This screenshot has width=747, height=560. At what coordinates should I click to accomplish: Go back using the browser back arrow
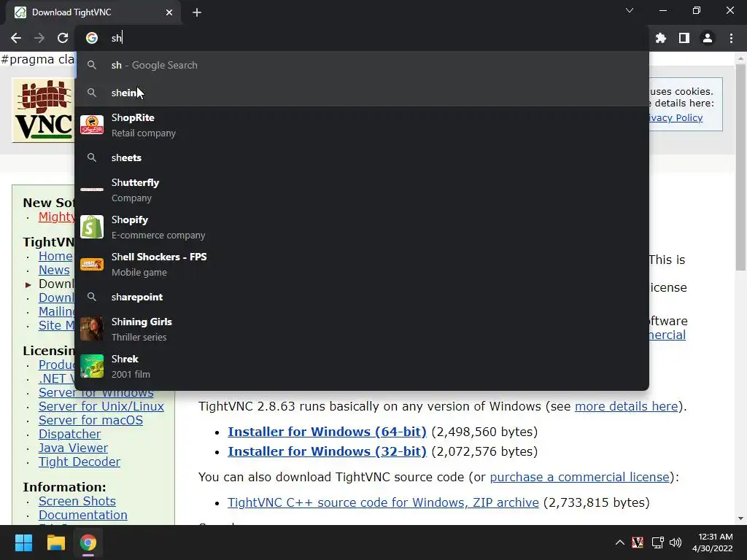pos(16,38)
